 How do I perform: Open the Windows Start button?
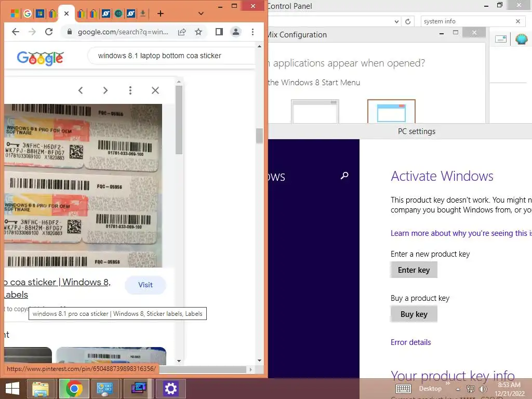(x=12, y=389)
